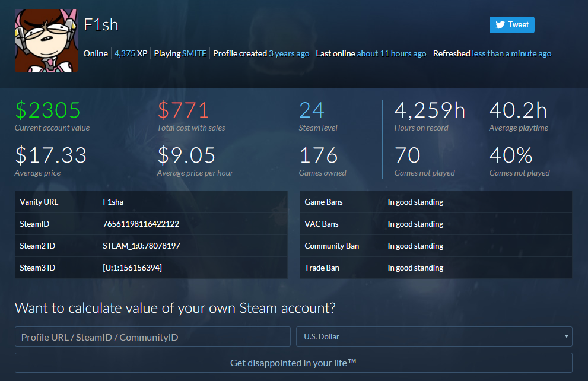
Task: Click the Online status text
Action: point(96,53)
